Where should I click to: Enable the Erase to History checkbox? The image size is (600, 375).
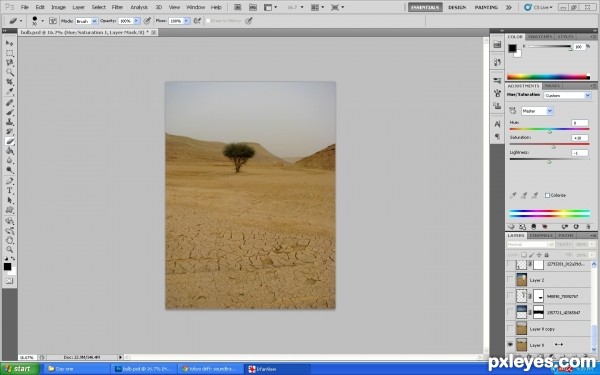coord(208,21)
